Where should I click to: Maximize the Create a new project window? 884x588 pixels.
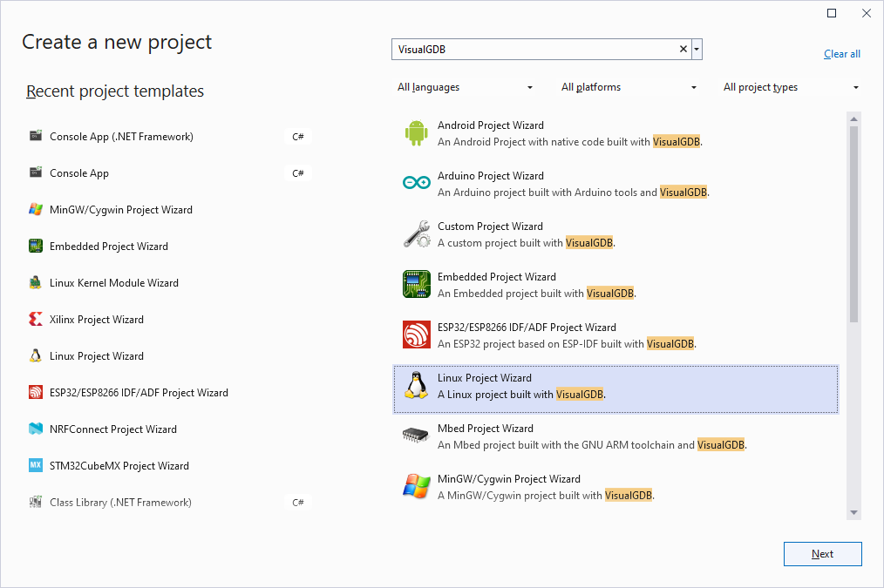coord(832,13)
